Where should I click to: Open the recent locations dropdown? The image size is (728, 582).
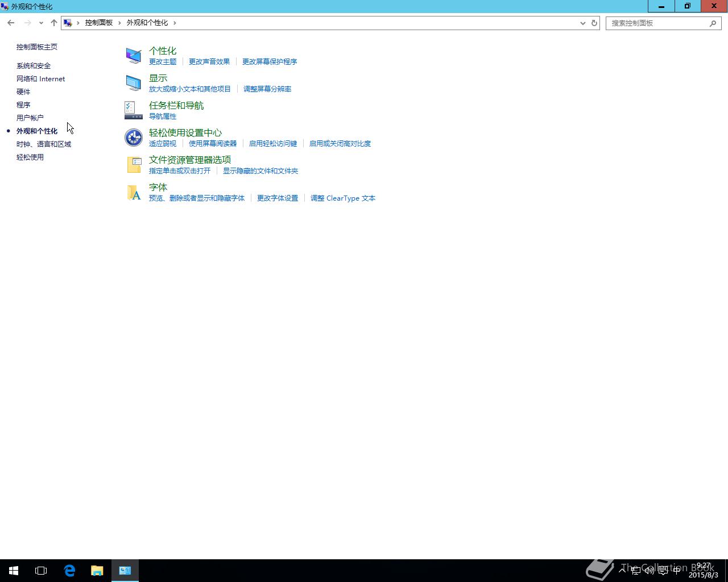click(41, 23)
